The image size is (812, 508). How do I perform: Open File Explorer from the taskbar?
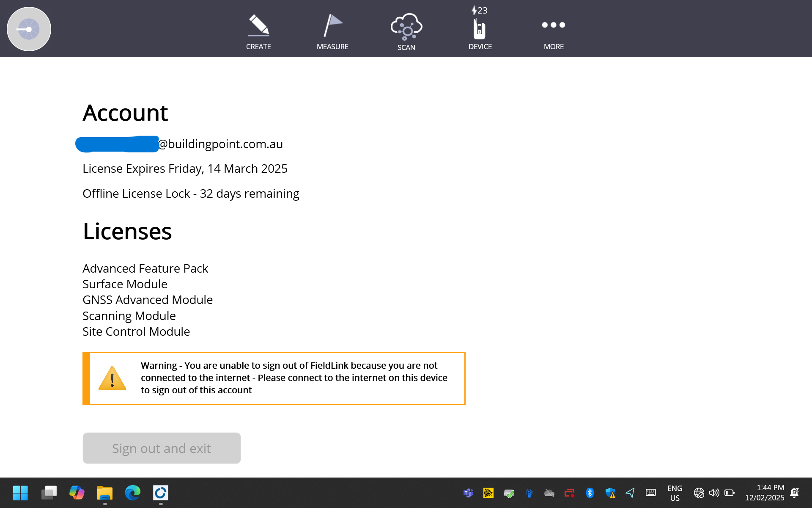point(104,493)
